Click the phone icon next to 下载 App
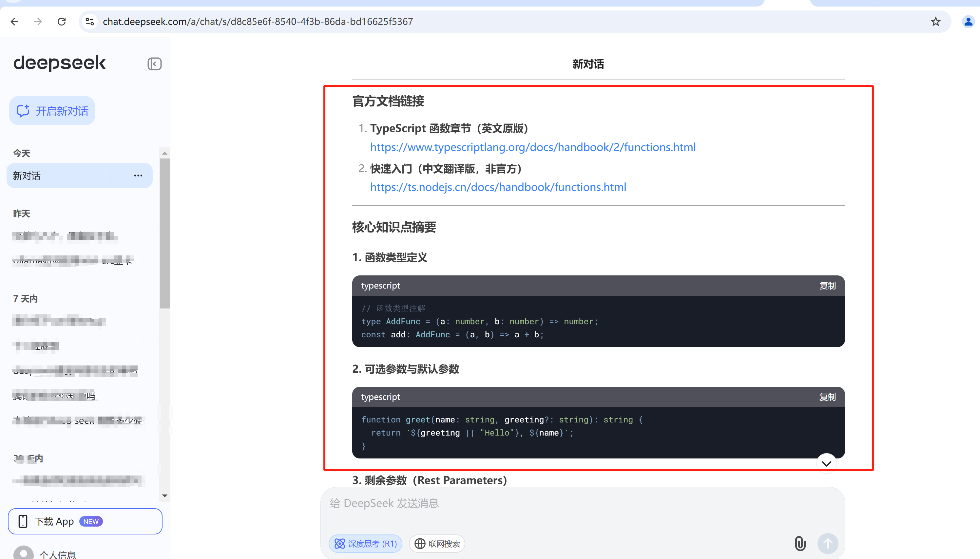 tap(23, 521)
